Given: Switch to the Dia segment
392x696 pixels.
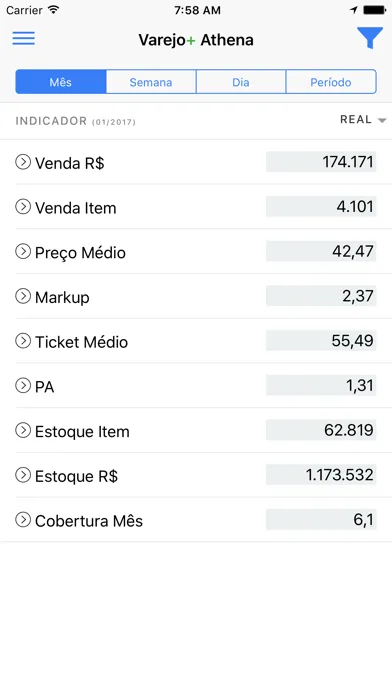Looking at the screenshot, I should 241,82.
